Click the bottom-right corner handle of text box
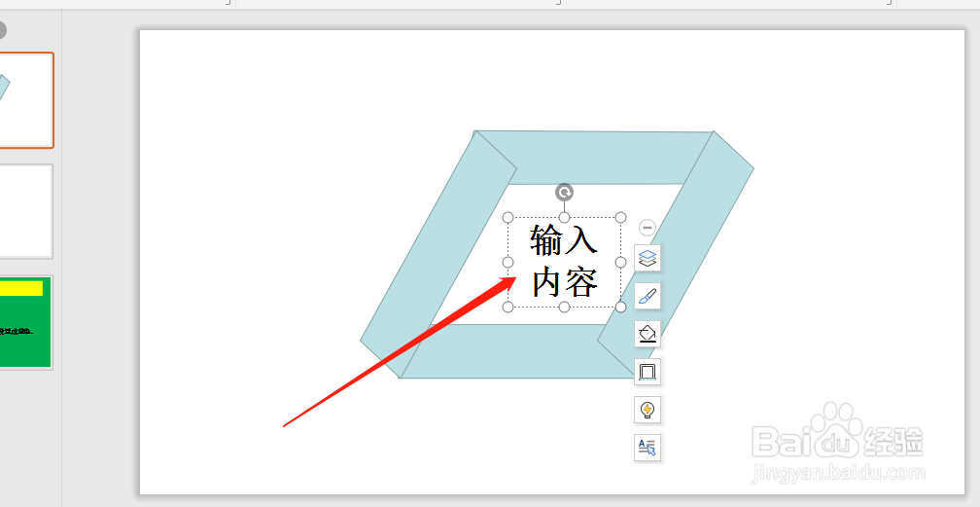Screen dimensions: 980x507 [x=620, y=307]
